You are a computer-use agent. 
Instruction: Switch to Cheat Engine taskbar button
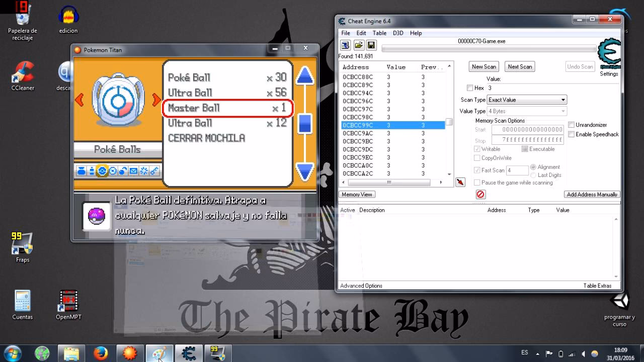pyautogui.click(x=189, y=353)
